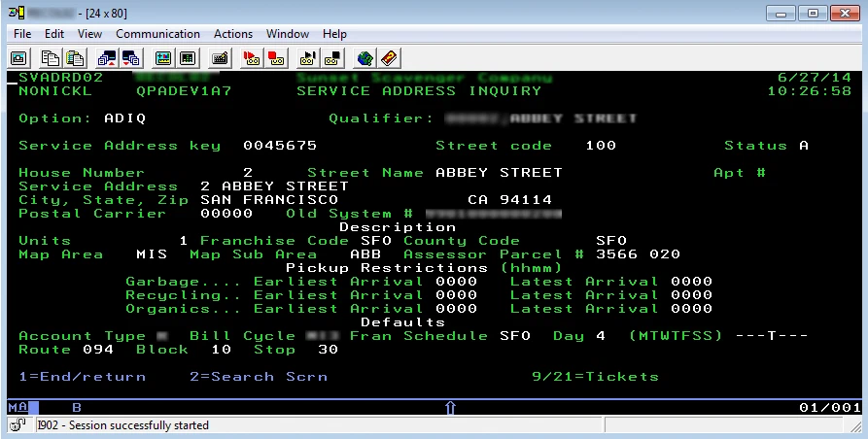
Task: Click the 2=Search Scrn function key
Action: pyautogui.click(x=259, y=377)
